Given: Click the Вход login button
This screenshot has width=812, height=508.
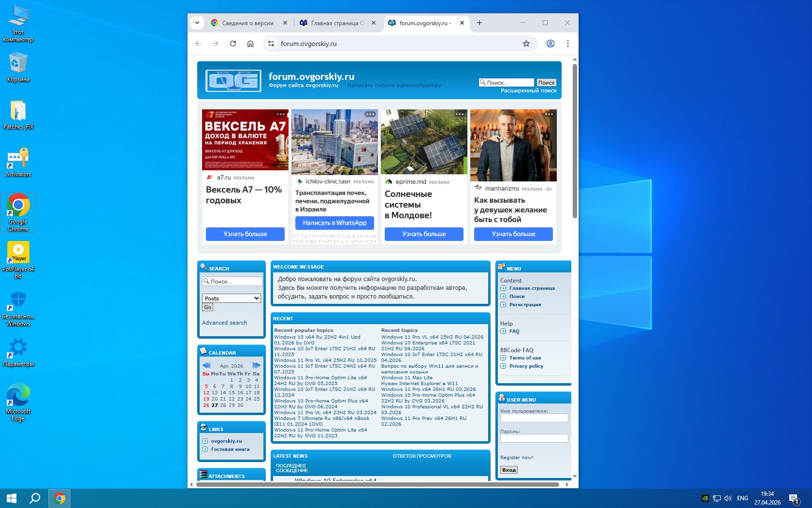Looking at the screenshot, I should coord(508,470).
